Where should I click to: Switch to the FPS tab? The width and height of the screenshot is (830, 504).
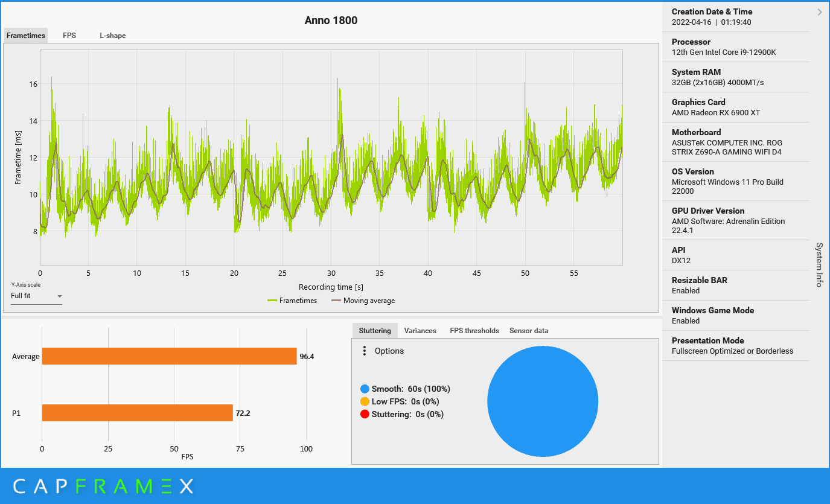tap(69, 36)
